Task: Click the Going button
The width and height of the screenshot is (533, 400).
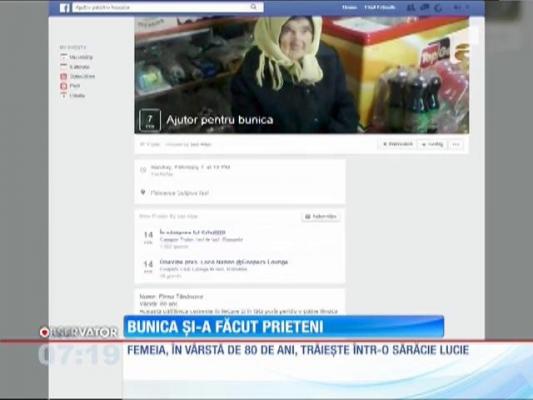Action: point(433,144)
